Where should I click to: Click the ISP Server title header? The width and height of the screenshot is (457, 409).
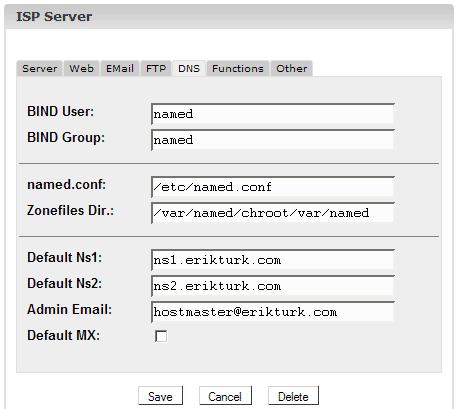[x=54, y=16]
